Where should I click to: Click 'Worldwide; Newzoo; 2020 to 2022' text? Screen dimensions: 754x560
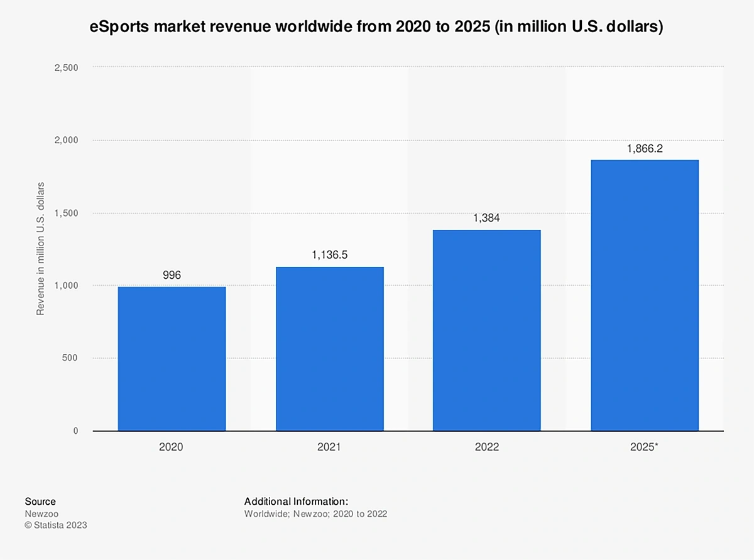coord(315,514)
